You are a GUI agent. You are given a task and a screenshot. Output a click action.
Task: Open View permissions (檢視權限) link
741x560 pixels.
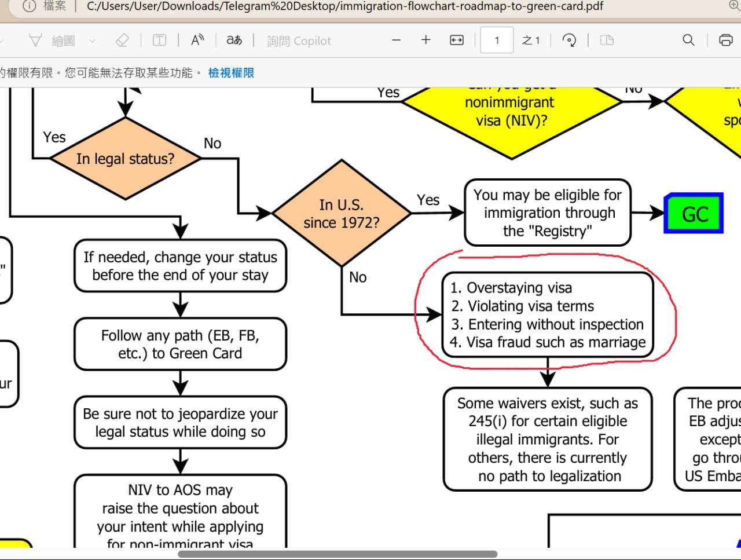pyautogui.click(x=231, y=73)
